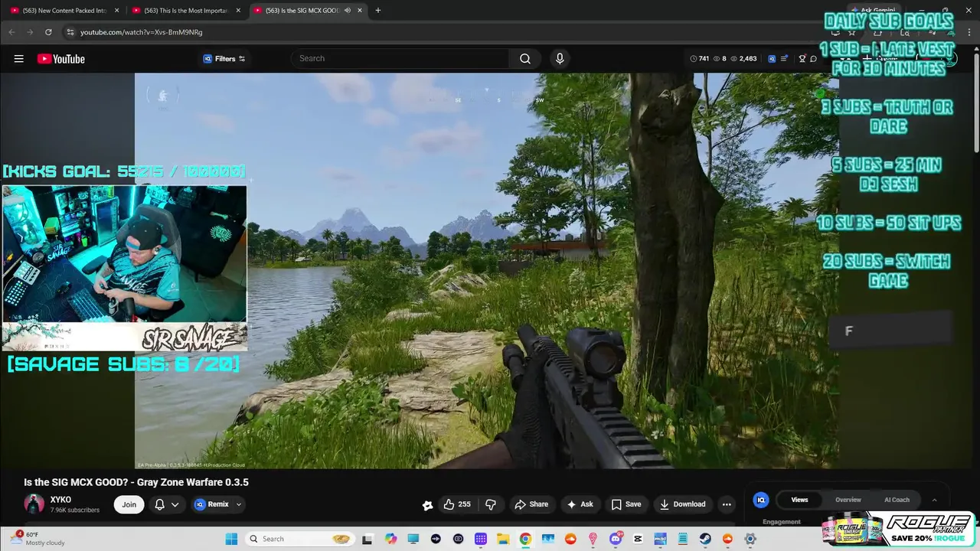Share the video
980x551 pixels.
point(531,504)
